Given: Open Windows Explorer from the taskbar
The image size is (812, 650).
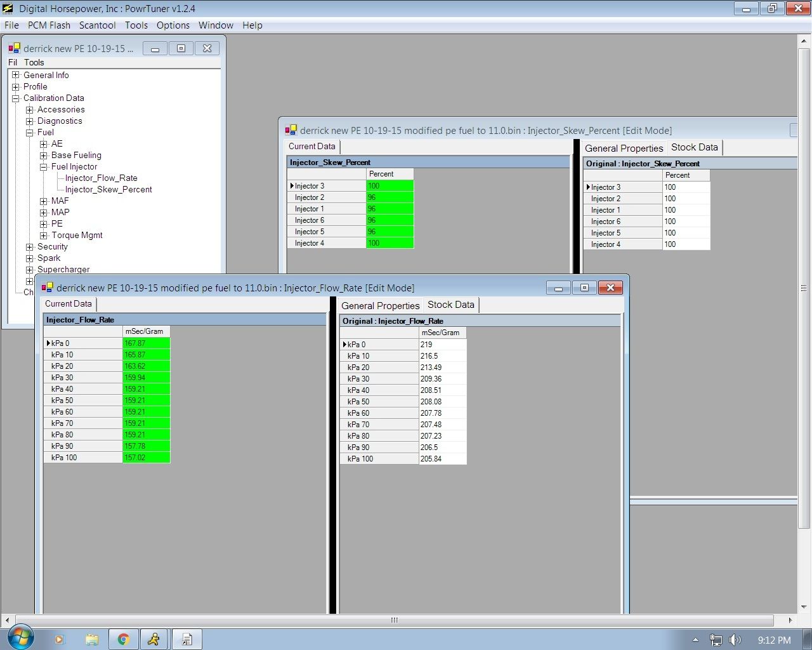Looking at the screenshot, I should point(92,639).
